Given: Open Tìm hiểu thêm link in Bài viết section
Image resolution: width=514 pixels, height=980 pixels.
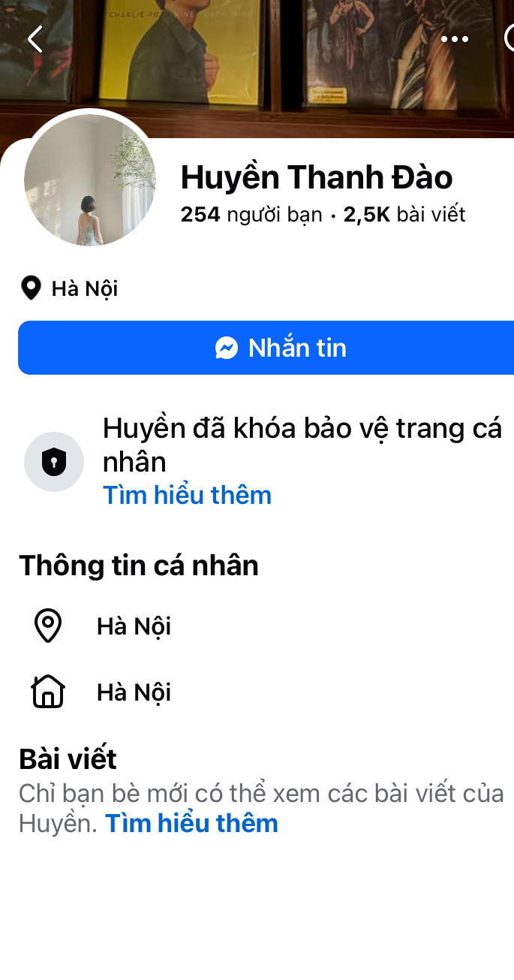Looking at the screenshot, I should click(191, 824).
